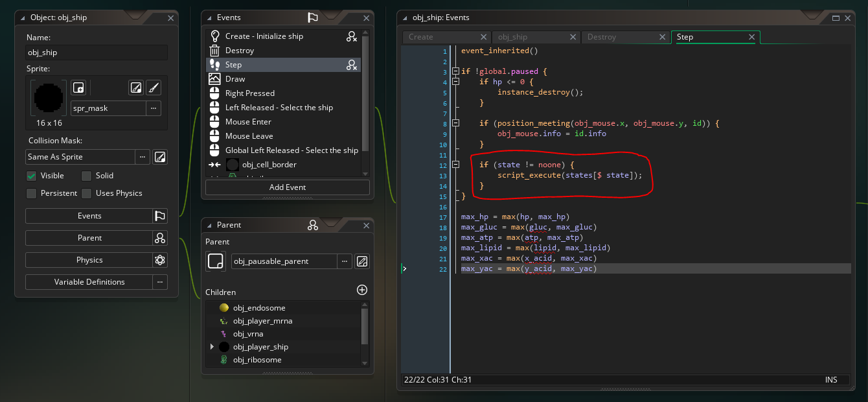This screenshot has height=402, width=868.
Task: Close the Step code tab
Action: (751, 37)
